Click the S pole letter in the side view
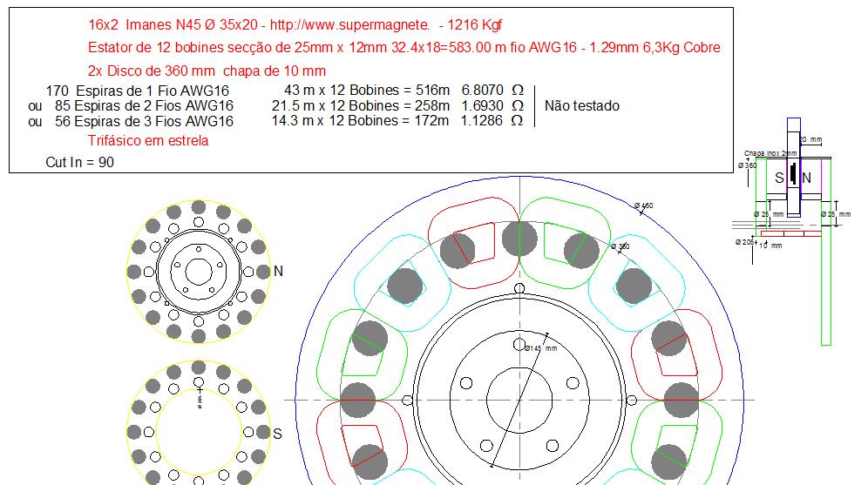This screenshot has width=868, height=485. (x=779, y=178)
